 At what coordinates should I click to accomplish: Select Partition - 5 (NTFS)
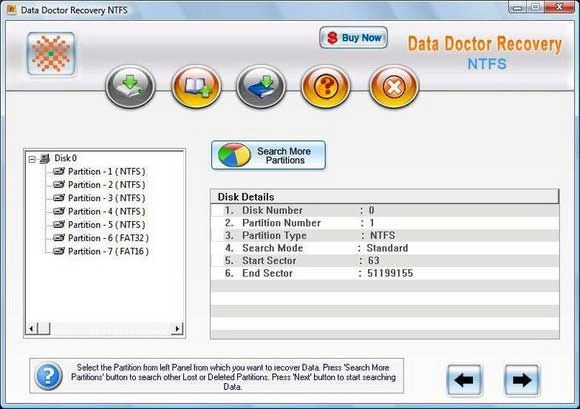[x=107, y=225]
